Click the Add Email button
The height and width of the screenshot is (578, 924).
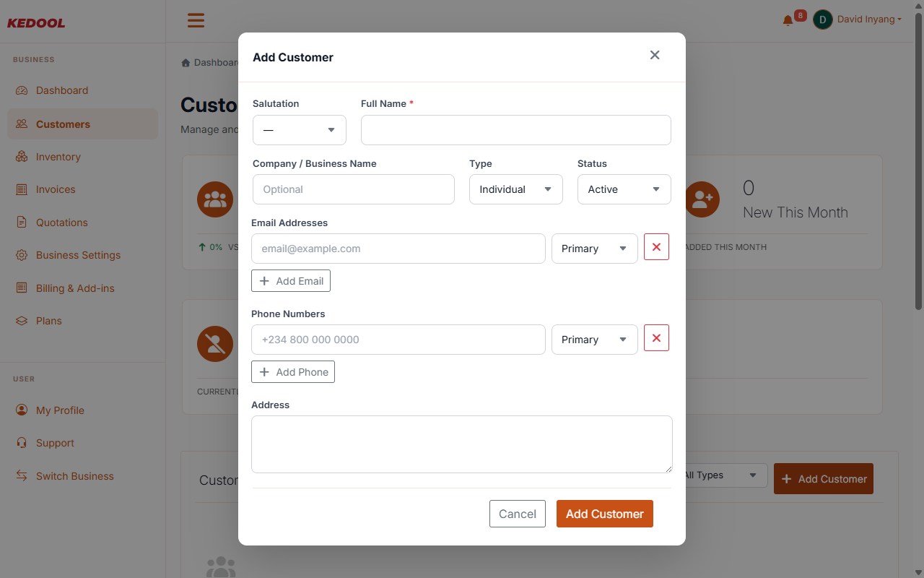(291, 281)
